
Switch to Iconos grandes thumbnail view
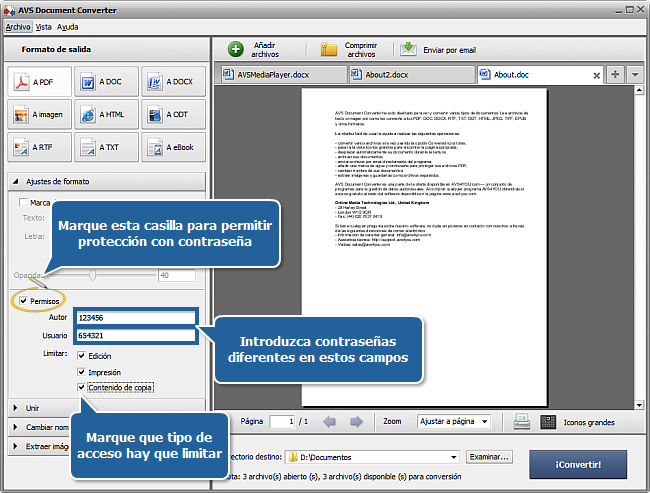coord(548,422)
